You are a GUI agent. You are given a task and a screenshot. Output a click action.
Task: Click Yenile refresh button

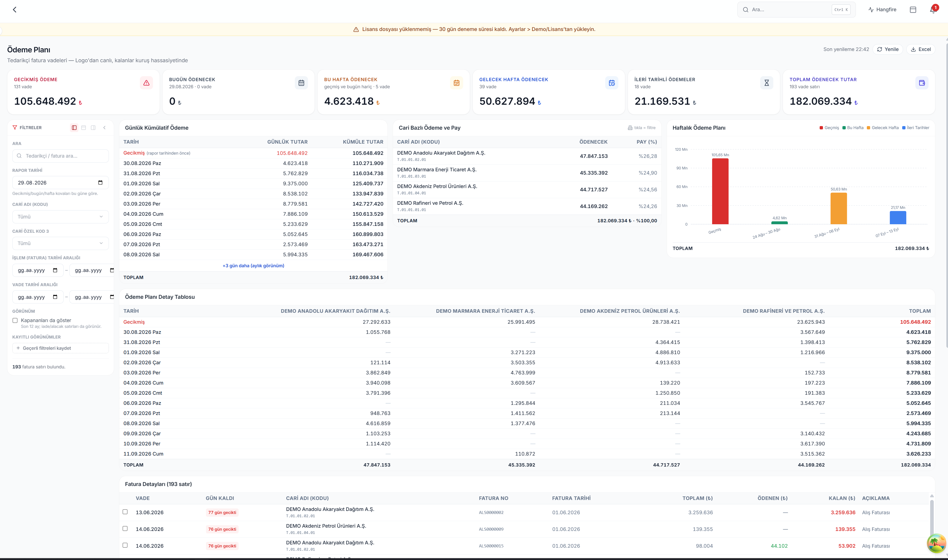(888, 49)
